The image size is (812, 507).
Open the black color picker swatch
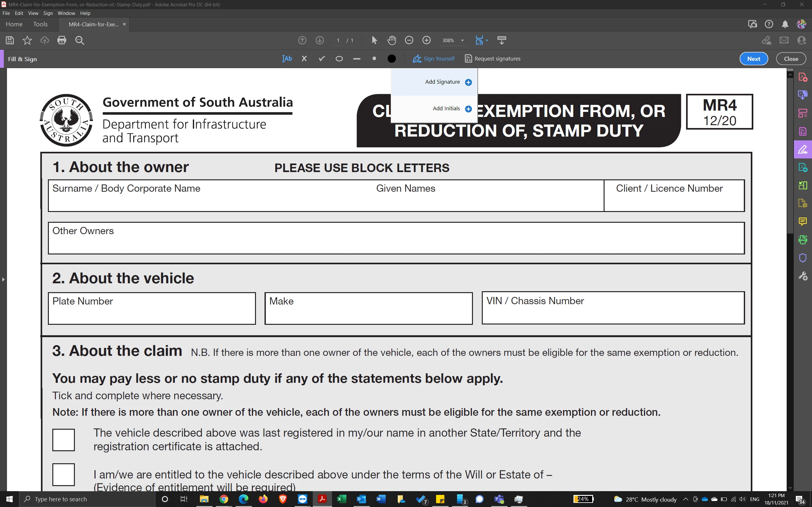click(x=392, y=59)
